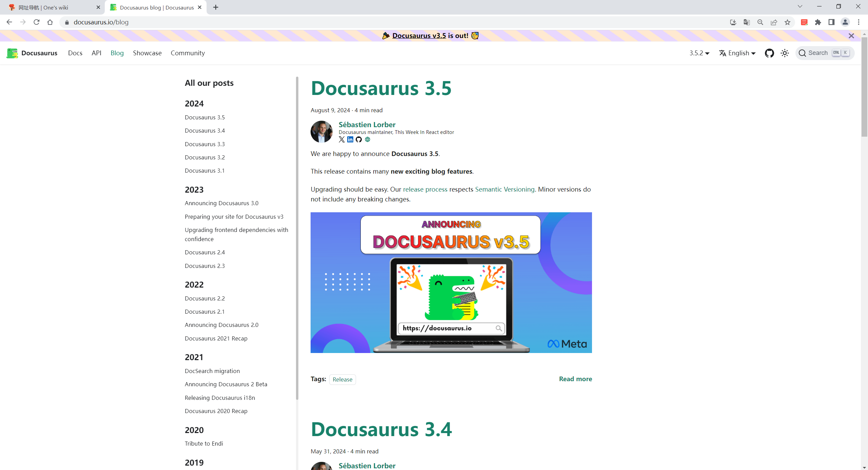Go back with the browser back arrow
This screenshot has width=868, height=470.
(9, 22)
